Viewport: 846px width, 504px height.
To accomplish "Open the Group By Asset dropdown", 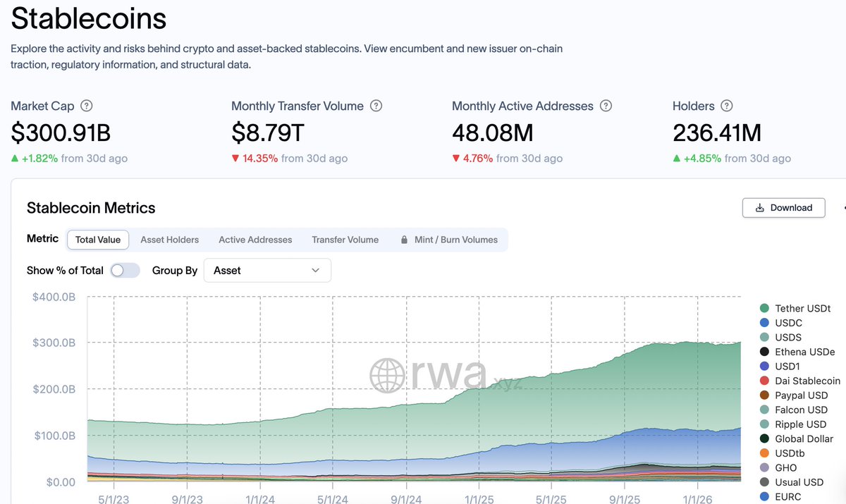I will [x=267, y=271].
